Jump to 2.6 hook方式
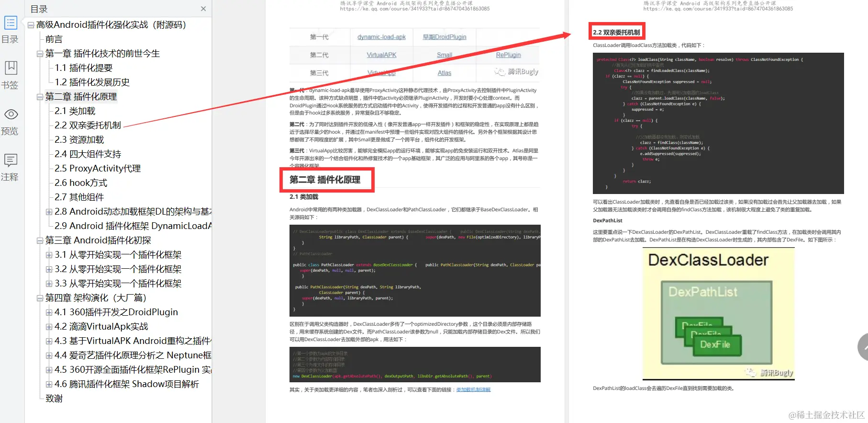Viewport: 868px width, 423px height. click(81, 183)
